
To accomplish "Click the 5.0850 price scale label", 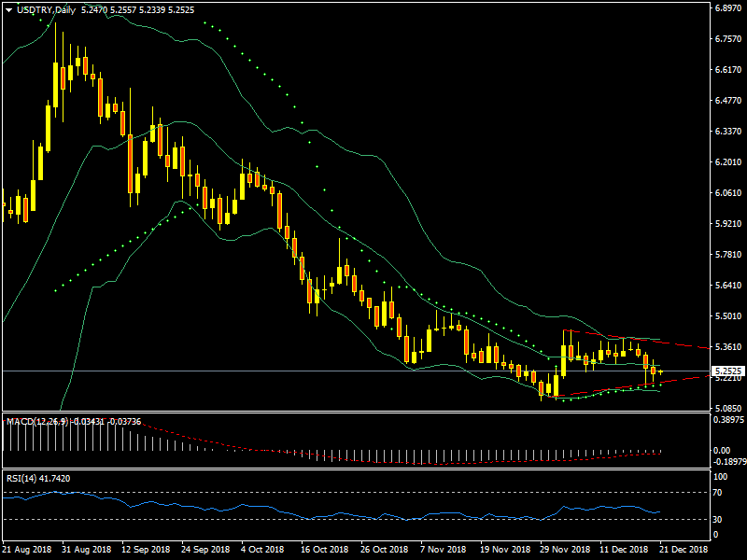I will (726, 409).
